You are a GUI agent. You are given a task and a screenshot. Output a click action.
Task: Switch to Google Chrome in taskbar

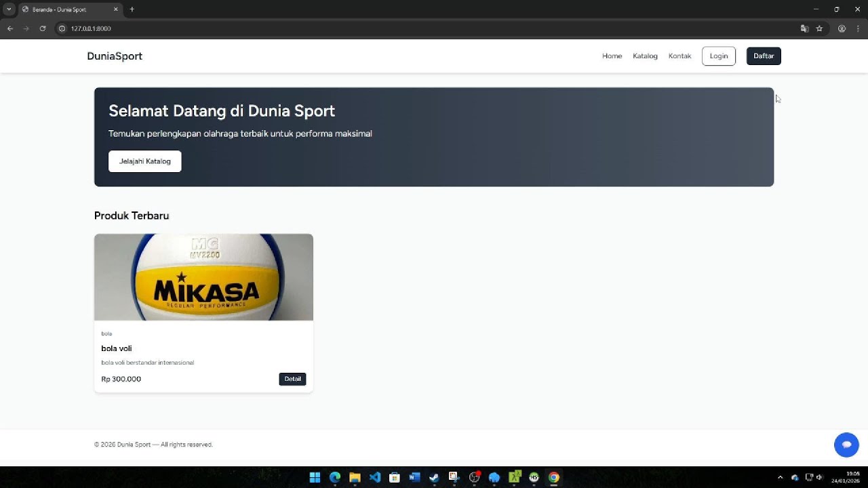click(554, 477)
